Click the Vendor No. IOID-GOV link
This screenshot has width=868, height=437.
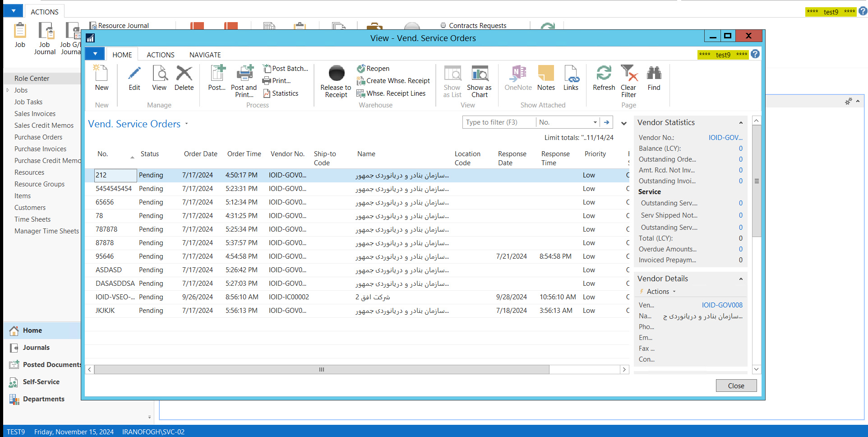[x=725, y=138]
